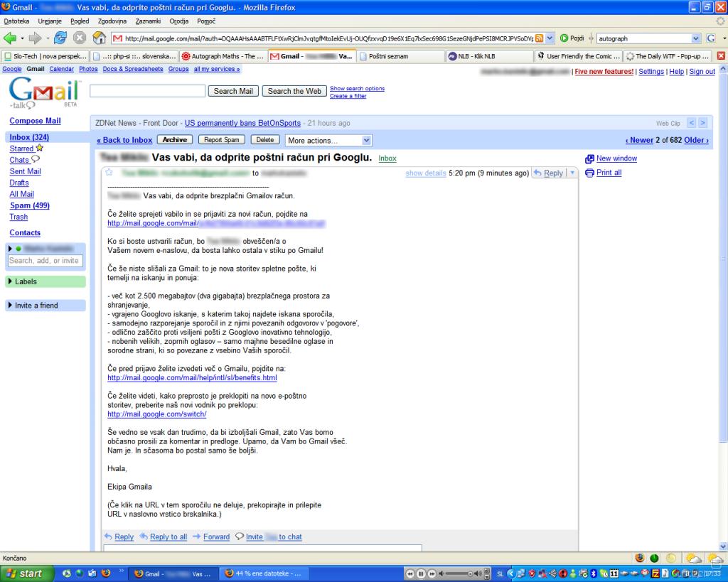The width and height of the screenshot is (728, 582).
Task: Star this email message
Action: 109,173
